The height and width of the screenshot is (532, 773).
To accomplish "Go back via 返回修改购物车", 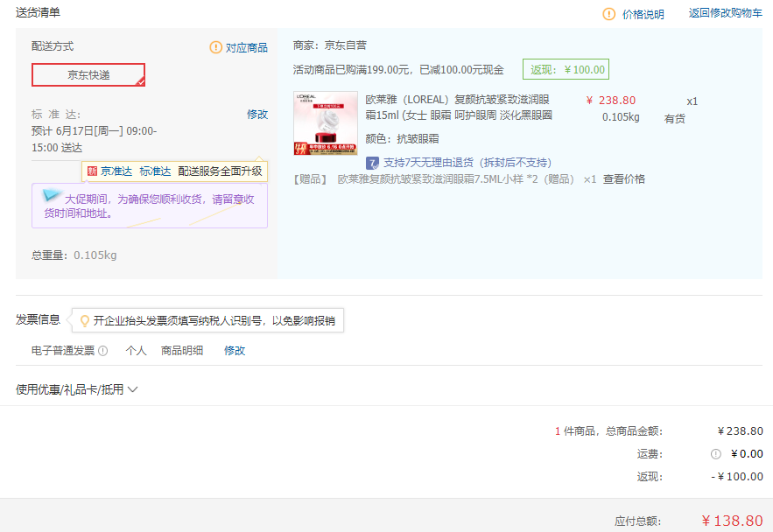I will pos(725,13).
